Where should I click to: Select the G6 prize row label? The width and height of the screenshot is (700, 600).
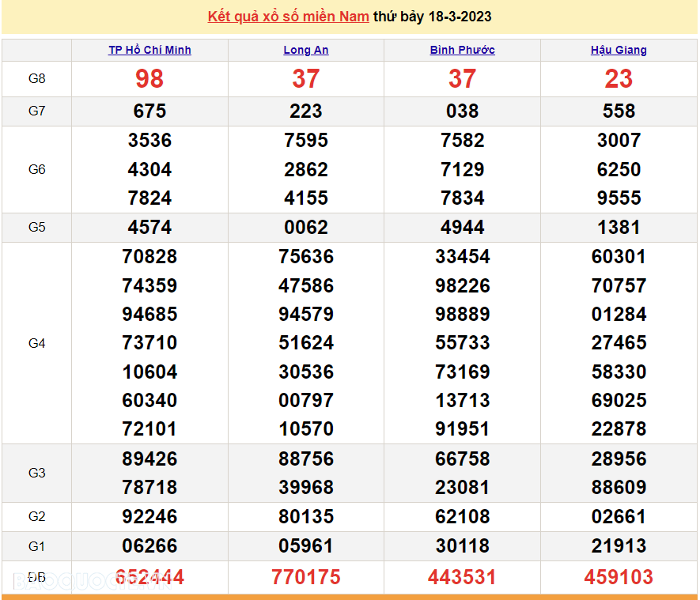[37, 169]
